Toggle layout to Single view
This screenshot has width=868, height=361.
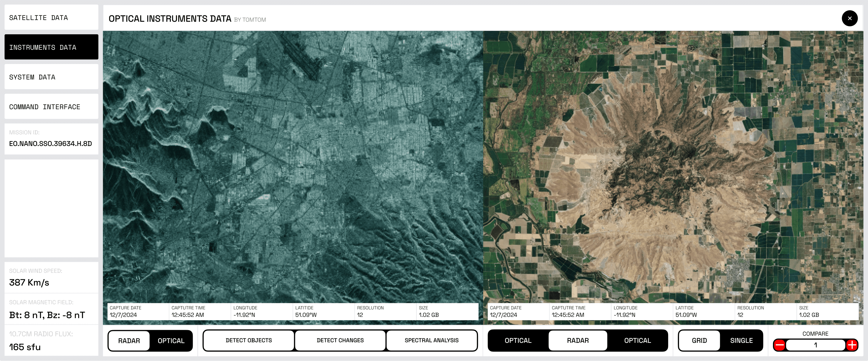tap(741, 341)
